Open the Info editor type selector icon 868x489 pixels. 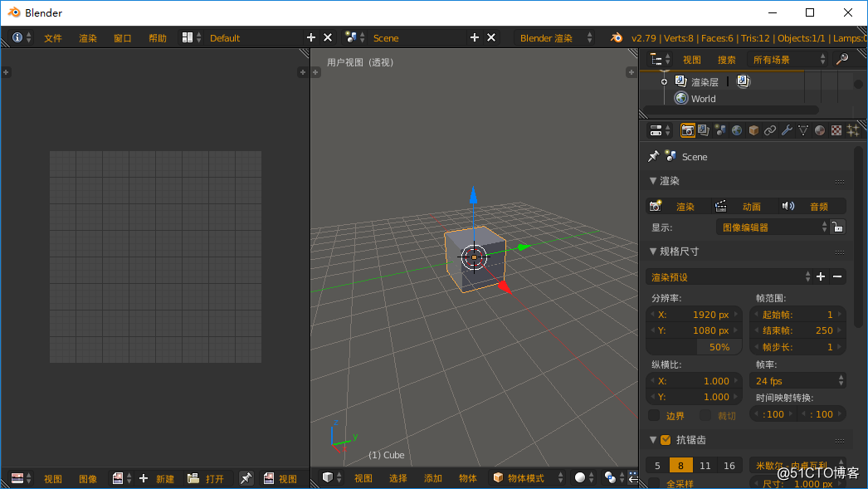21,37
